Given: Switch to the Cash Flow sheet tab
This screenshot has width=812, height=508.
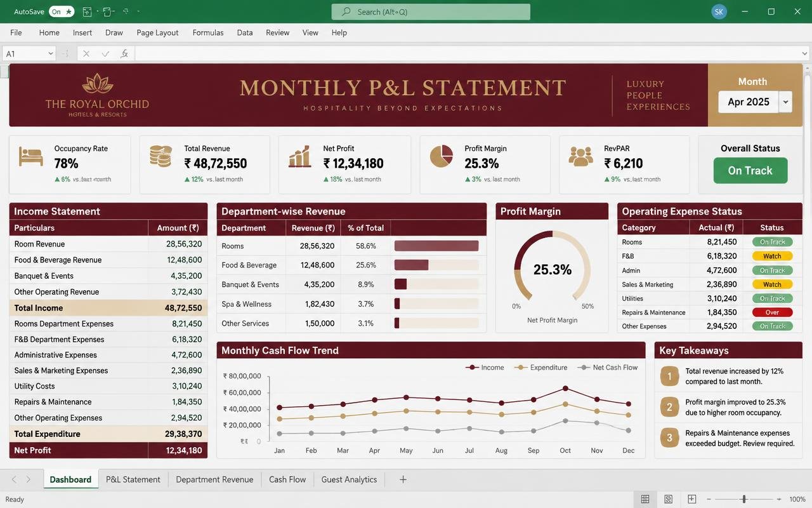Looking at the screenshot, I should 287,479.
